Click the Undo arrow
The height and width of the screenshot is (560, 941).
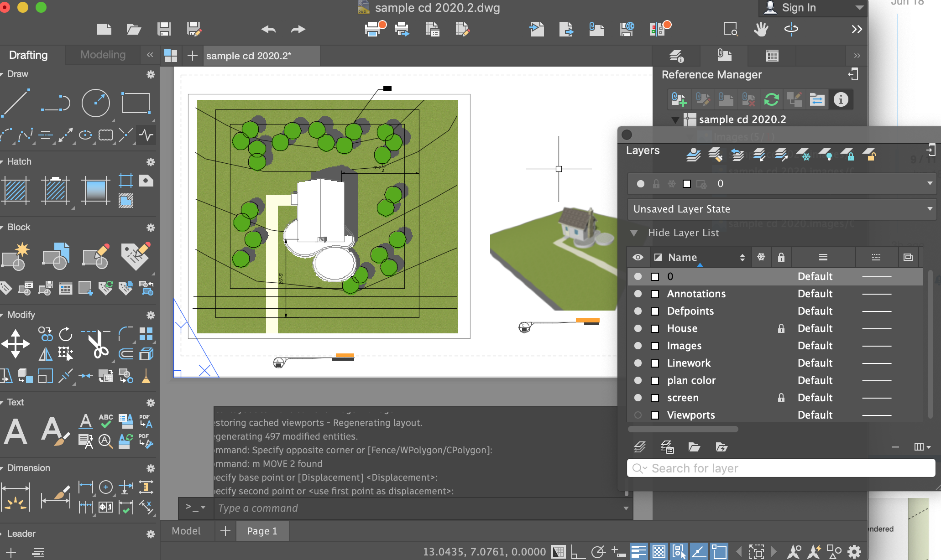[x=268, y=29]
